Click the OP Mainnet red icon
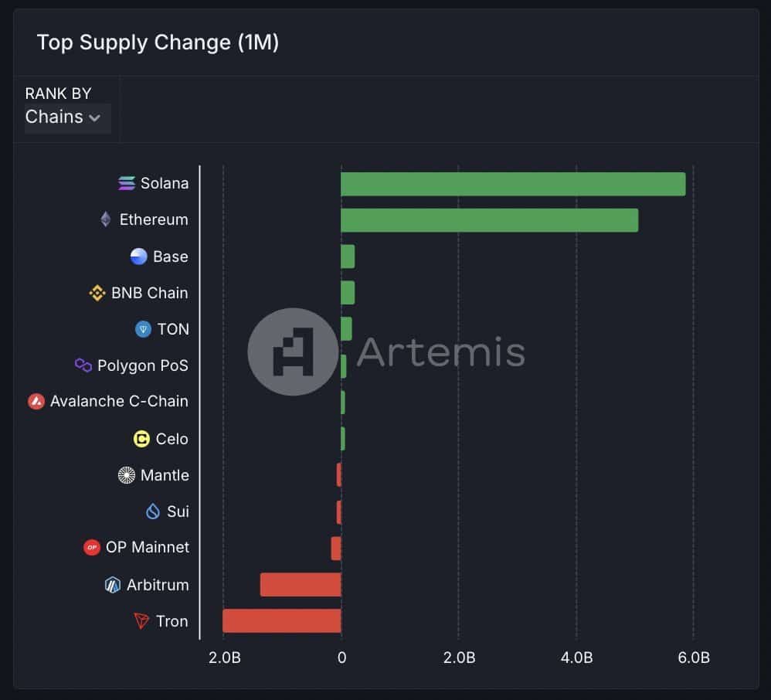This screenshot has height=700, width=771. pyautogui.click(x=92, y=548)
